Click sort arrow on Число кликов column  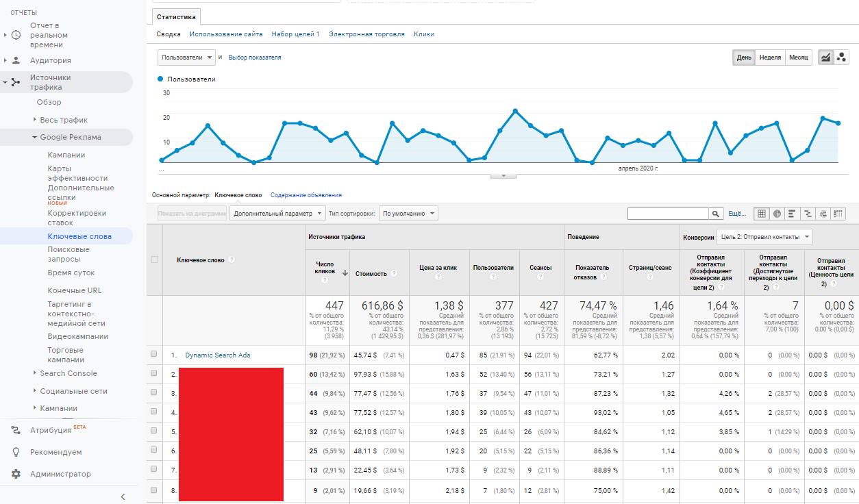pos(345,273)
